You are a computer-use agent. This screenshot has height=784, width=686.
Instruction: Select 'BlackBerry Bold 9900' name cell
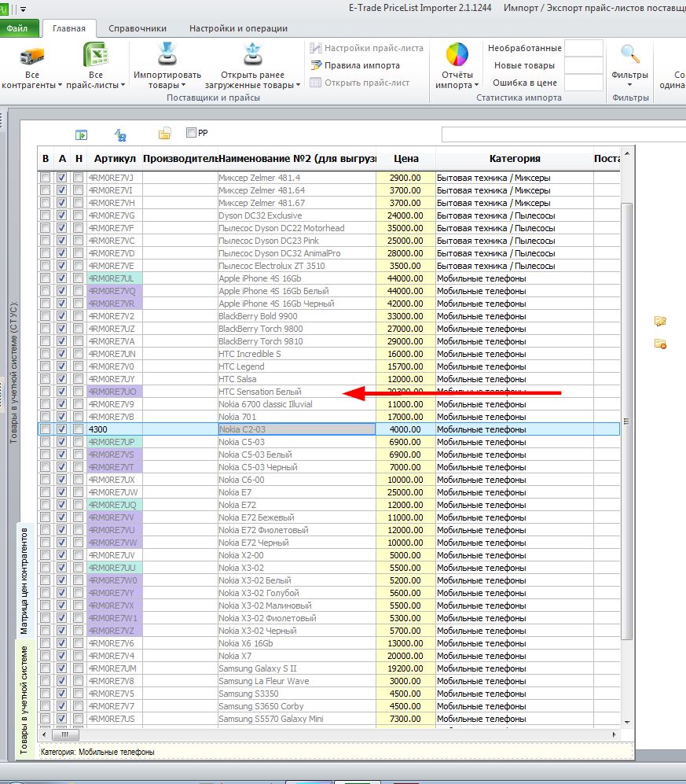(297, 316)
